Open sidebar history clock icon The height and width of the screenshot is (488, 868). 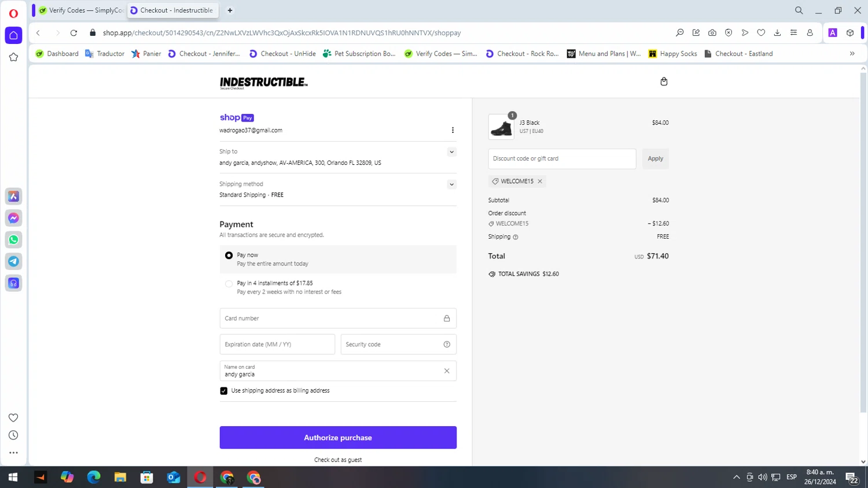pos(13,435)
